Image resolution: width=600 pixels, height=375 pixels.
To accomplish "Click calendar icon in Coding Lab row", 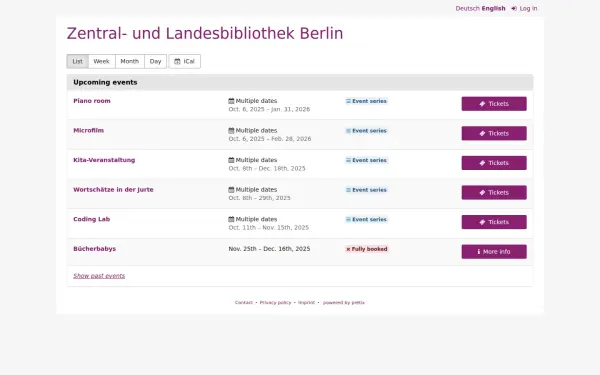I will tap(231, 219).
